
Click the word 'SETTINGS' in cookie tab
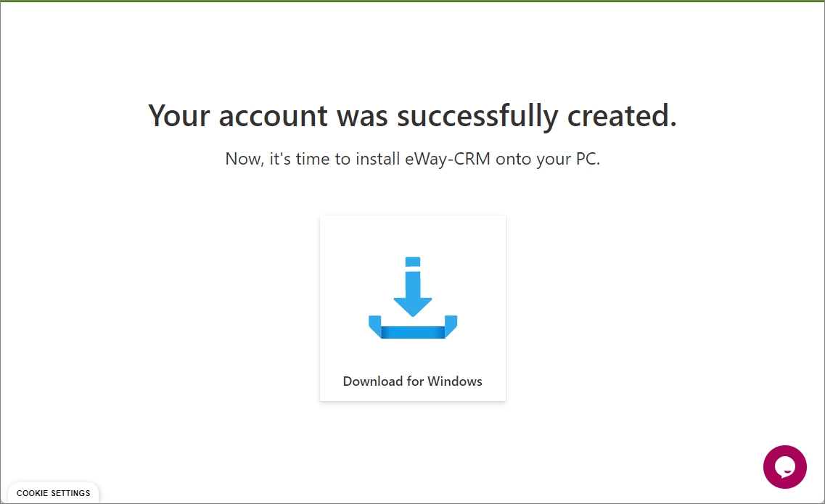(x=70, y=493)
